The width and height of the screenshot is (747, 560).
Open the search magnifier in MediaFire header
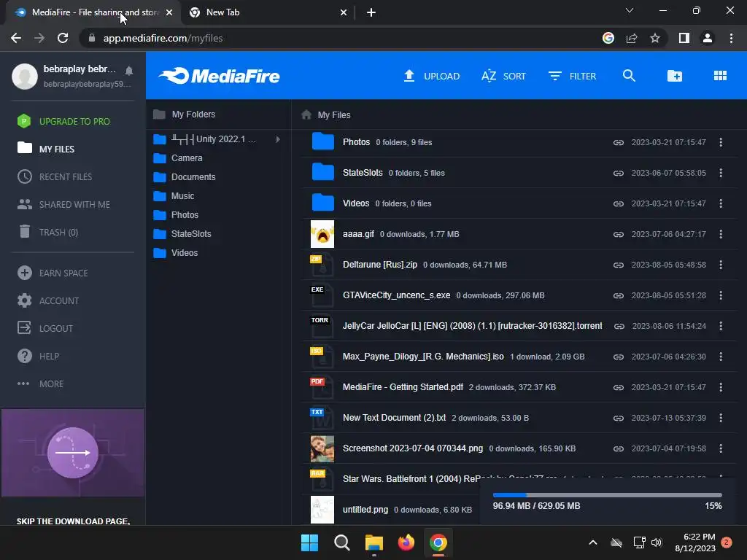pyautogui.click(x=629, y=76)
